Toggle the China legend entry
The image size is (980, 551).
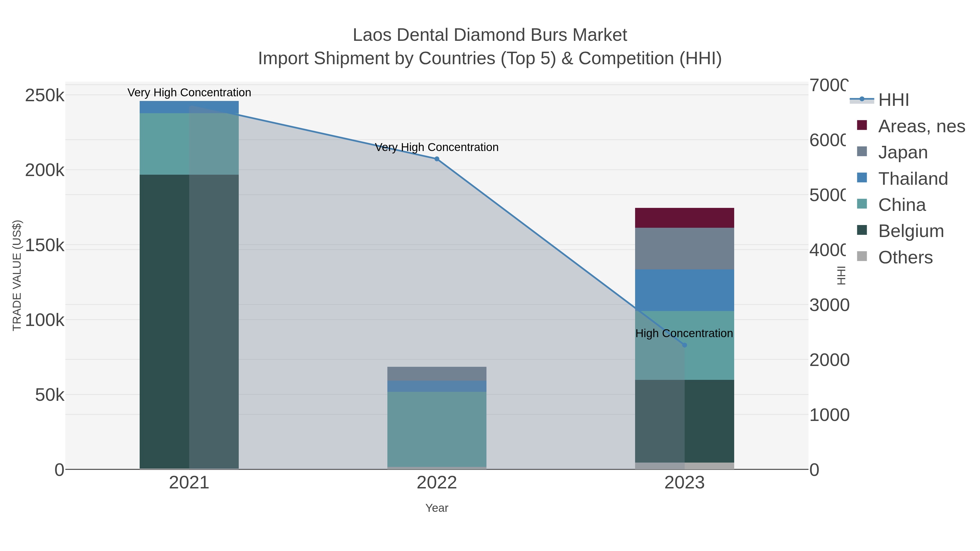tap(891, 205)
